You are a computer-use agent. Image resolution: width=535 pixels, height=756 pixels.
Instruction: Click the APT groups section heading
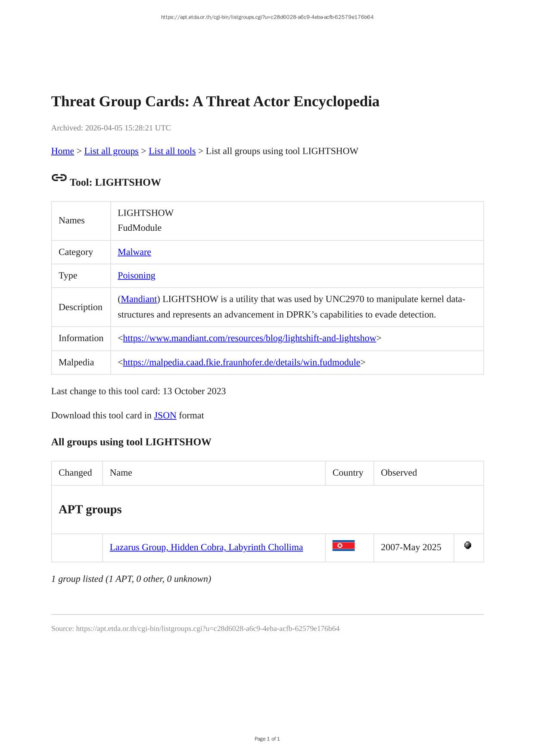click(90, 509)
